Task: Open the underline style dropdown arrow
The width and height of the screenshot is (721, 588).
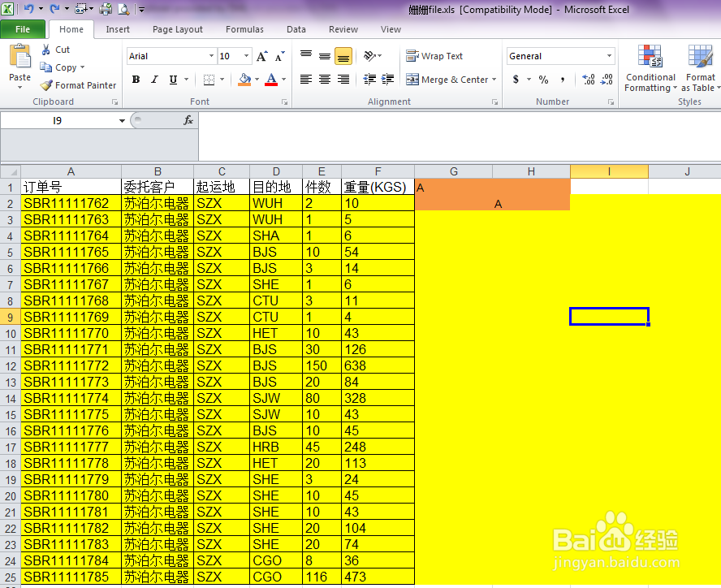Action: tap(186, 79)
